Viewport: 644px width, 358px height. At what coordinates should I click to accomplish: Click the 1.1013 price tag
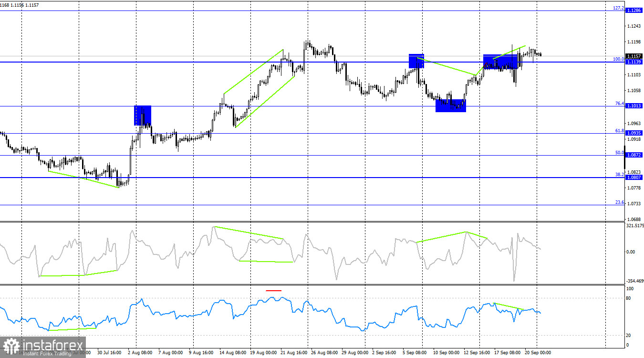(634, 106)
